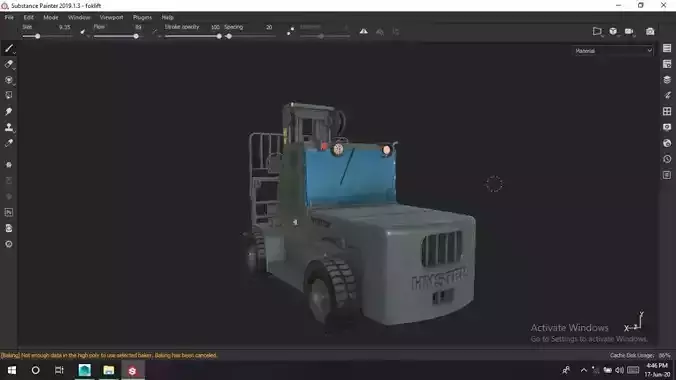Toggle lazy mouse icon beside Spacing
This screenshot has height=380, width=676.
(x=291, y=31)
